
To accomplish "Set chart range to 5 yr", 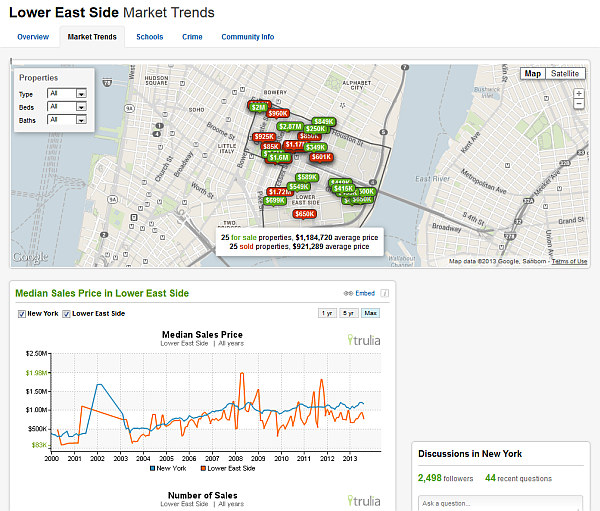I will 348,313.
